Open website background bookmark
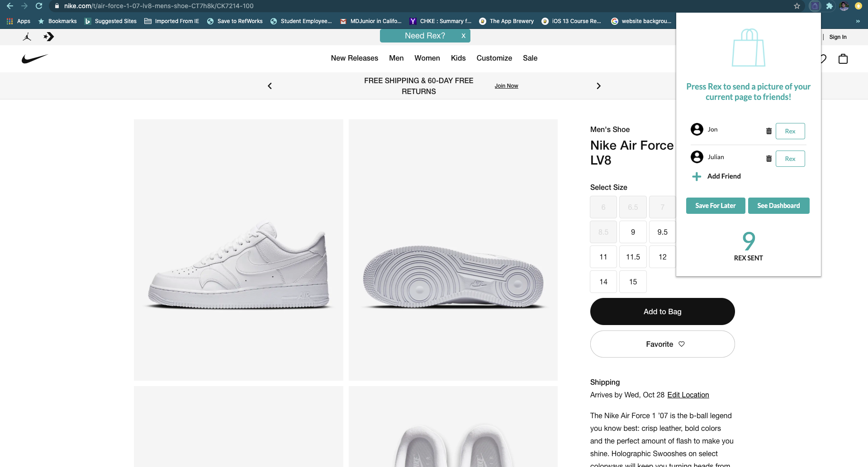The width and height of the screenshot is (868, 467). point(641,21)
